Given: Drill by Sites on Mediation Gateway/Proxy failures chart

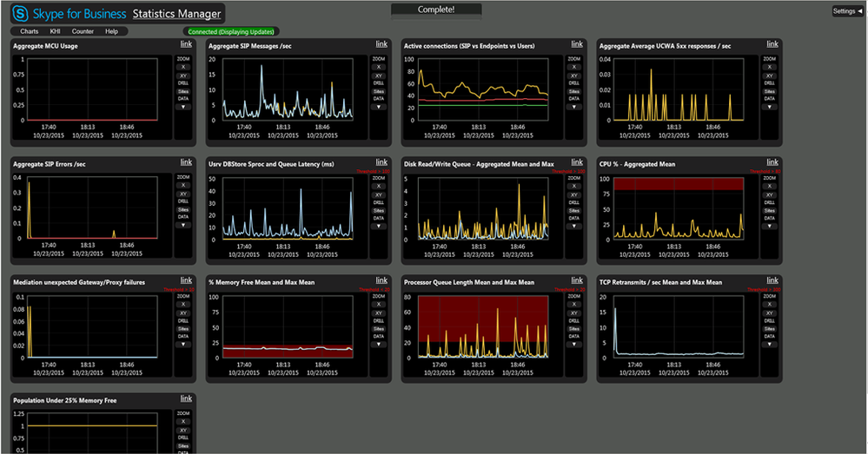Looking at the screenshot, I should click(183, 328).
